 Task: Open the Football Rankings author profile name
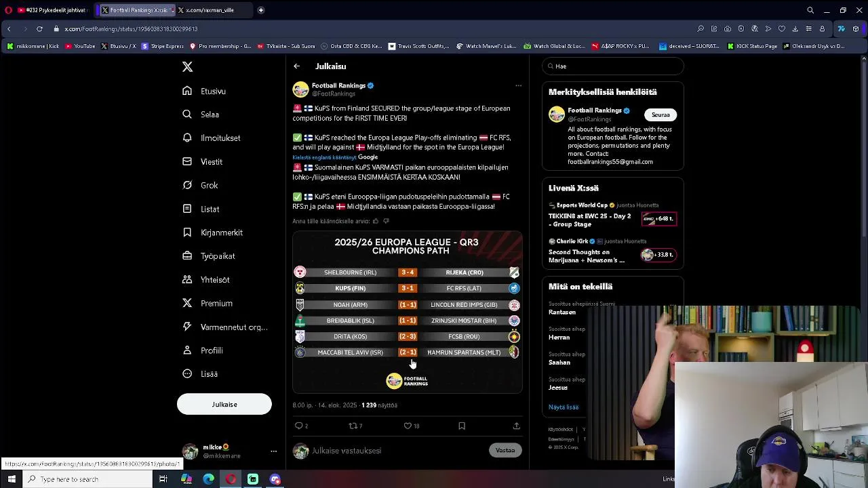(338, 85)
